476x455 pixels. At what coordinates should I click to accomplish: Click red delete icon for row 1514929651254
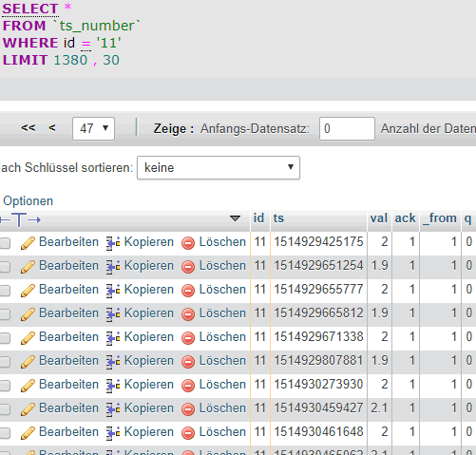point(188,267)
